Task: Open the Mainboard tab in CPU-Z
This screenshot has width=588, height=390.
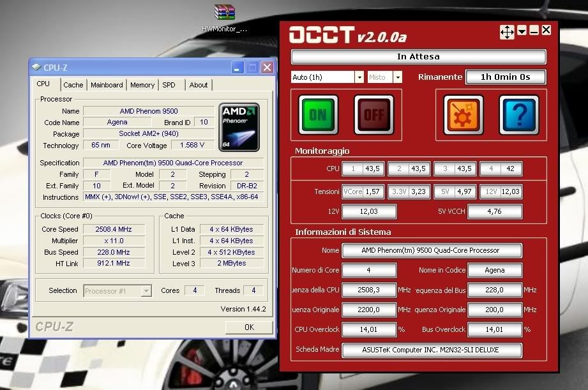Action: click(107, 85)
